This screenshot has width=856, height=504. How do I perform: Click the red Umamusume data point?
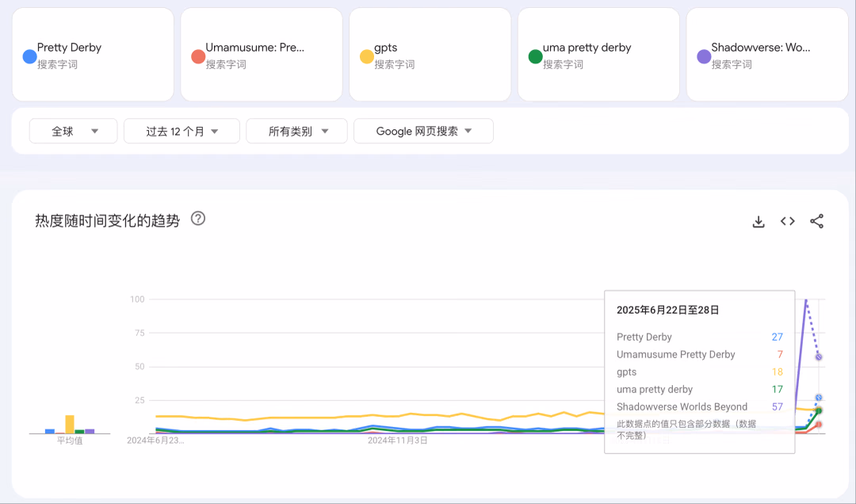[819, 424]
